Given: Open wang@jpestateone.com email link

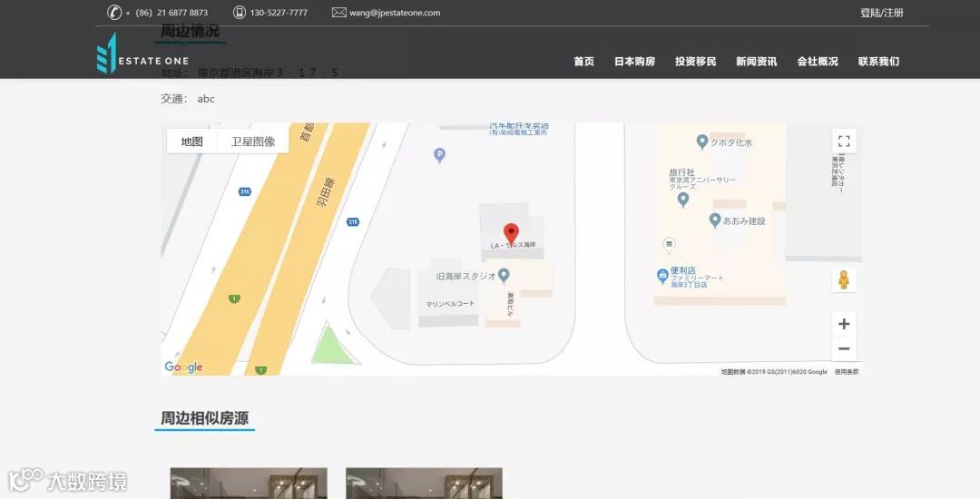Looking at the screenshot, I should point(395,13).
